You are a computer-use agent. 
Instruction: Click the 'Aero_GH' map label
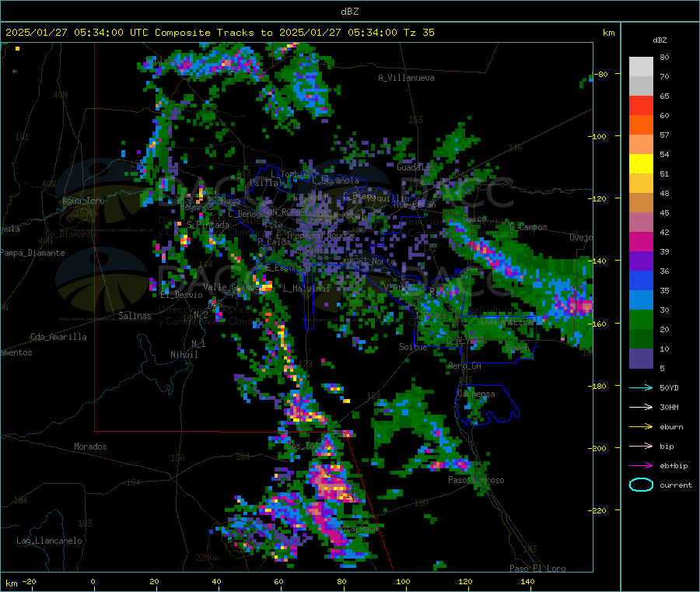[x=464, y=366]
